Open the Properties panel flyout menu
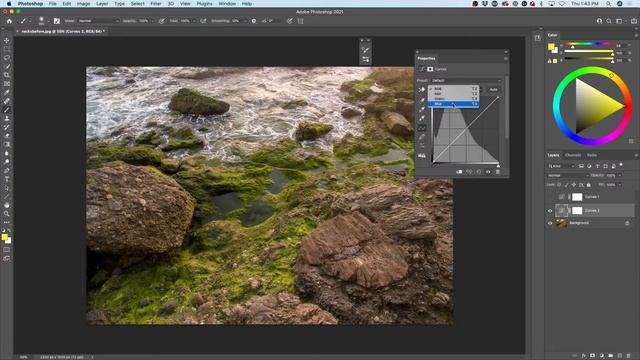The image size is (640, 360). (506, 59)
